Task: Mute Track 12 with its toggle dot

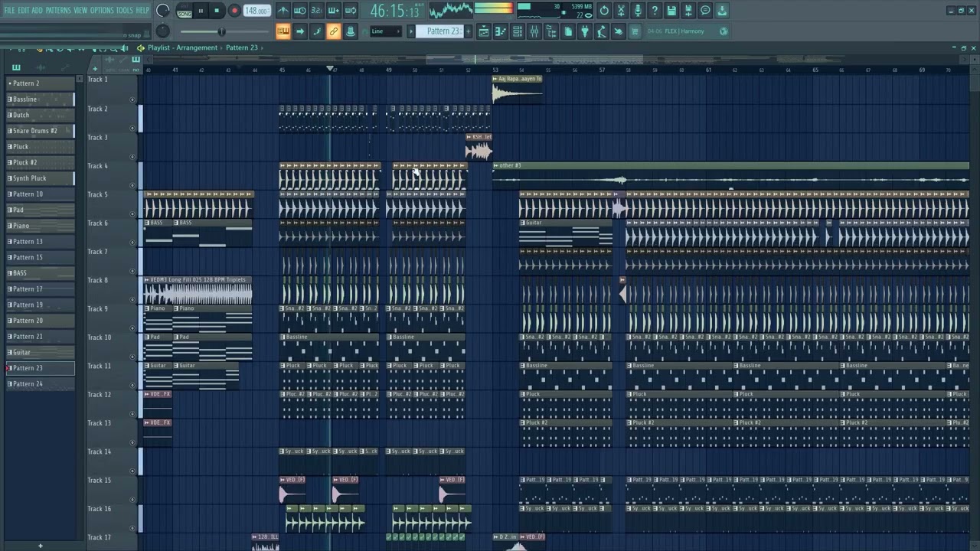Action: coord(132,414)
